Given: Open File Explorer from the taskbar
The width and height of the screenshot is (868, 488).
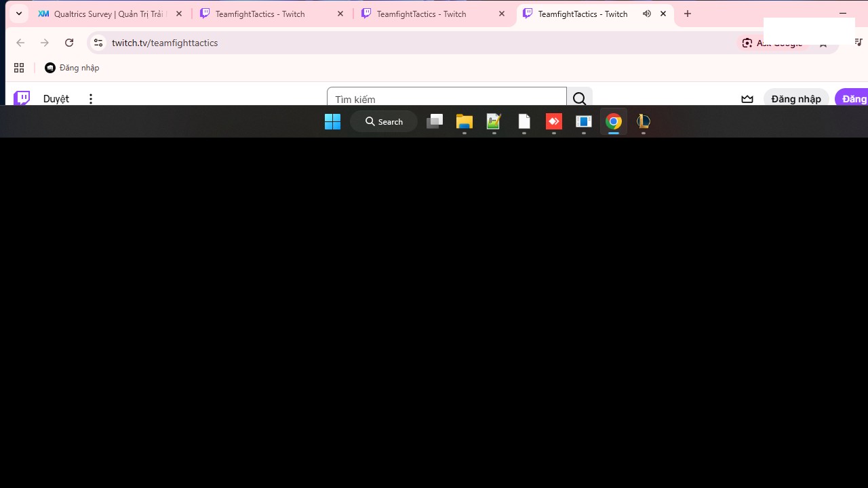Looking at the screenshot, I should coord(464,121).
